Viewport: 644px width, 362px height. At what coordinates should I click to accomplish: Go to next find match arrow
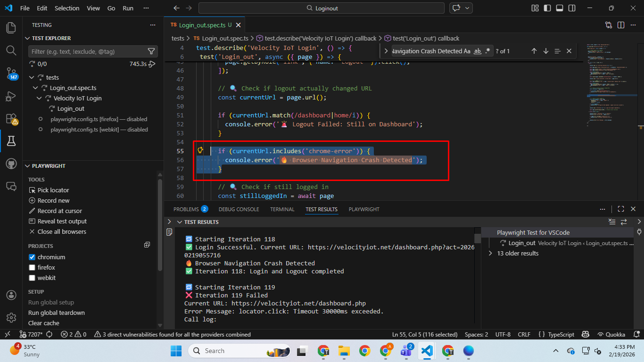pyautogui.click(x=545, y=51)
